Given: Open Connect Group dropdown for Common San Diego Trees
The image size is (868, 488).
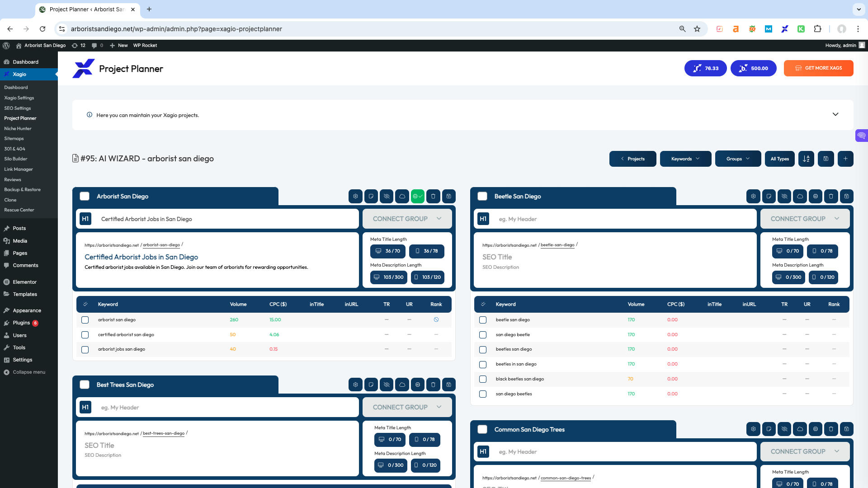Looking at the screenshot, I should point(805,451).
